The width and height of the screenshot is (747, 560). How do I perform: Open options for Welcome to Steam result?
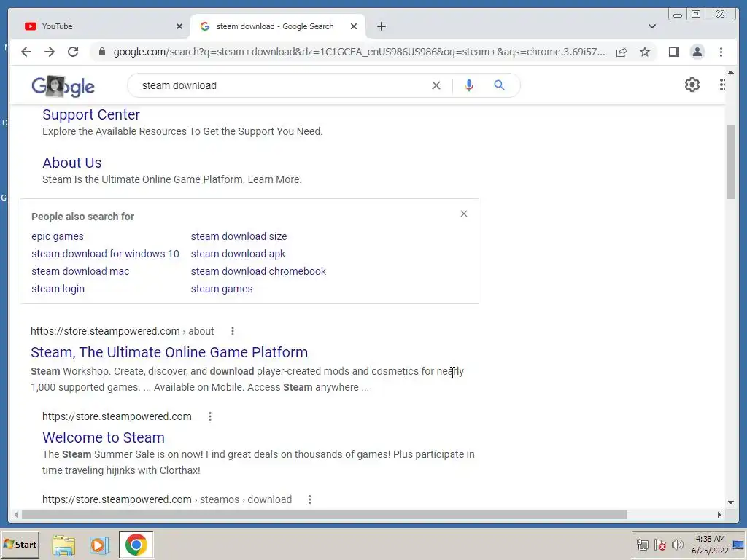coord(209,416)
